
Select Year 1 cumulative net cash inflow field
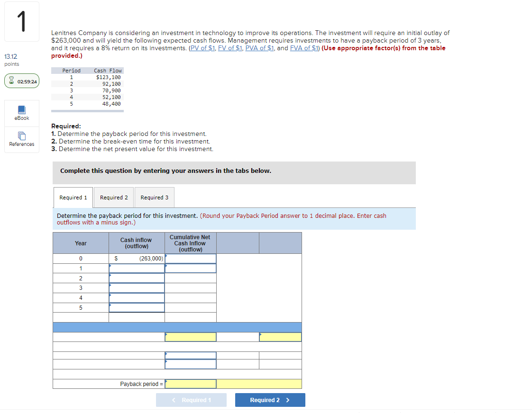(x=191, y=269)
